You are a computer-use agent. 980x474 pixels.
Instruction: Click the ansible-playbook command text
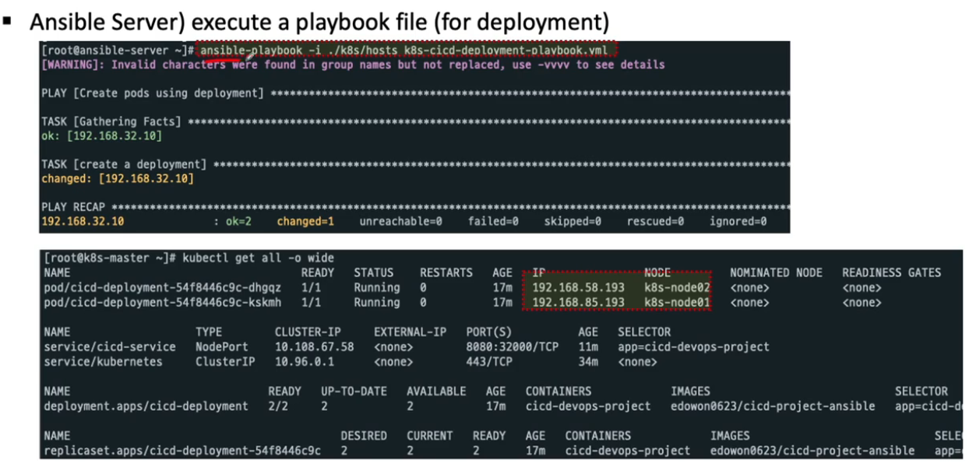[404, 50]
